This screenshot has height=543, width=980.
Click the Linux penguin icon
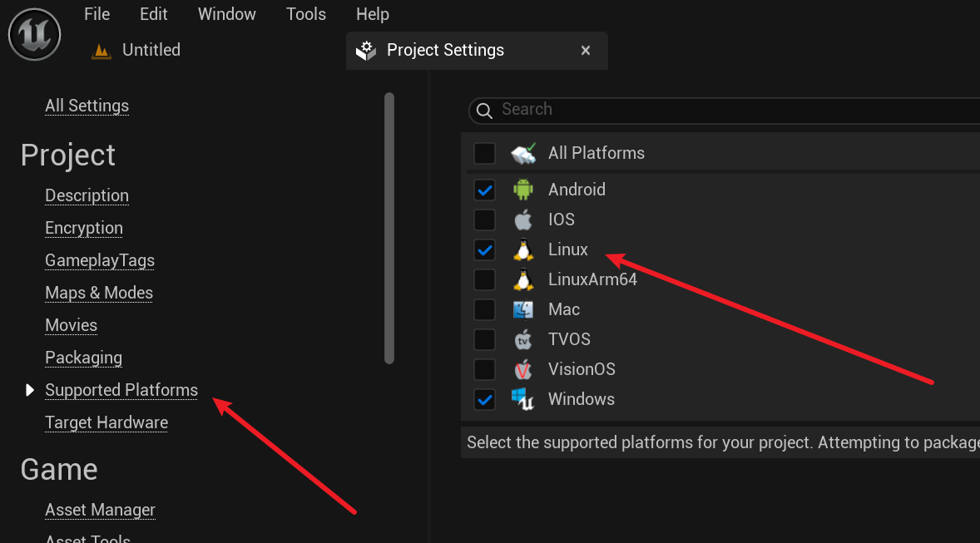[523, 249]
